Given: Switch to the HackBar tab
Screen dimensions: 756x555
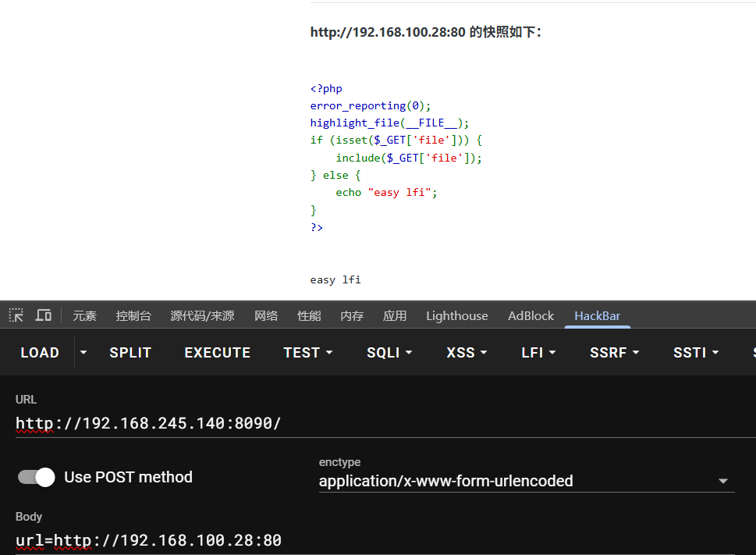Looking at the screenshot, I should tap(597, 315).
